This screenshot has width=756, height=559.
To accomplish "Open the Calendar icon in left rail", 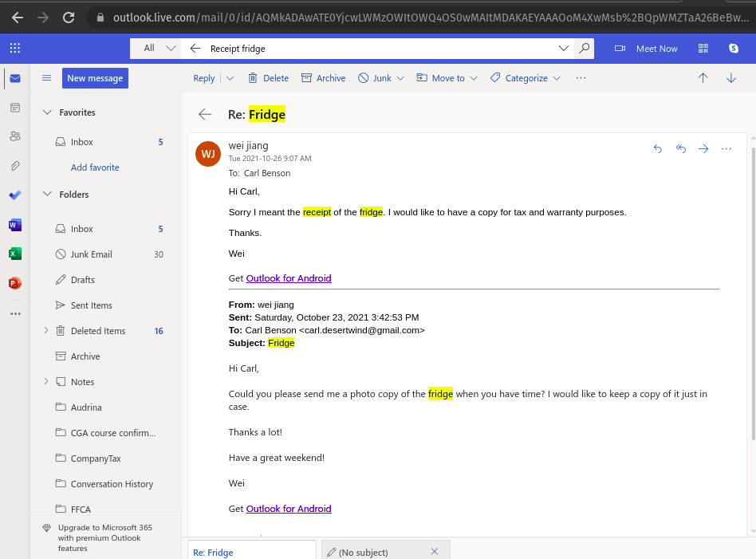I will point(15,107).
